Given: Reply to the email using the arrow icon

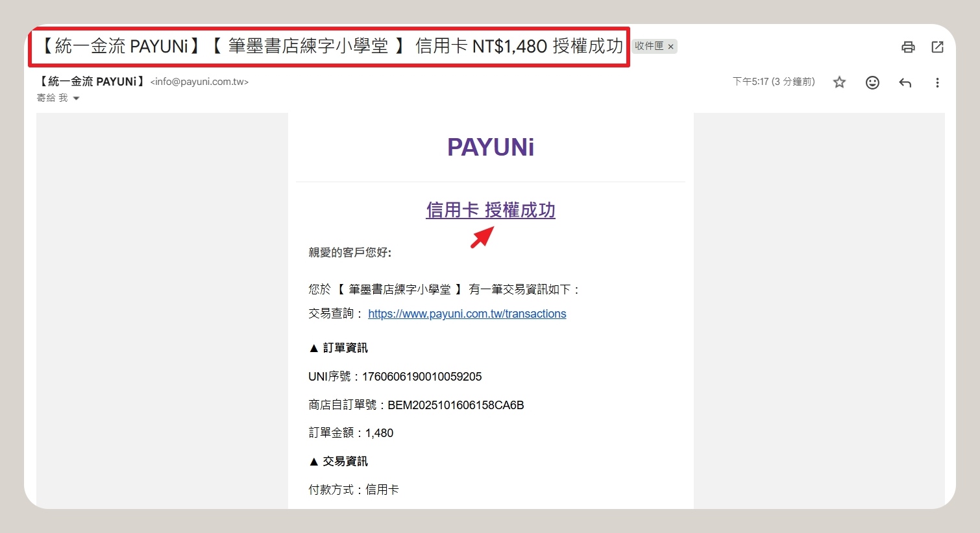Looking at the screenshot, I should click(x=905, y=82).
